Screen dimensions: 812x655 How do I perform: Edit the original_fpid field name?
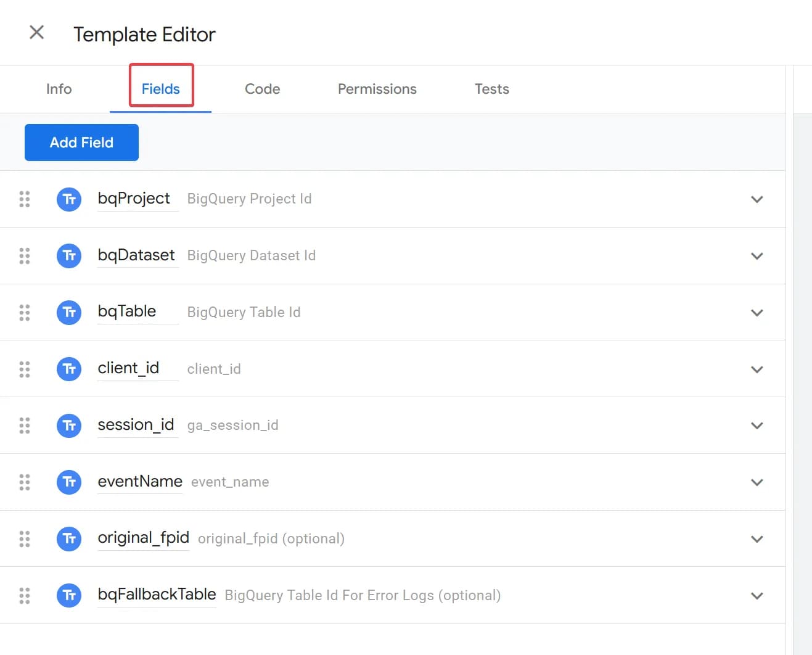144,538
